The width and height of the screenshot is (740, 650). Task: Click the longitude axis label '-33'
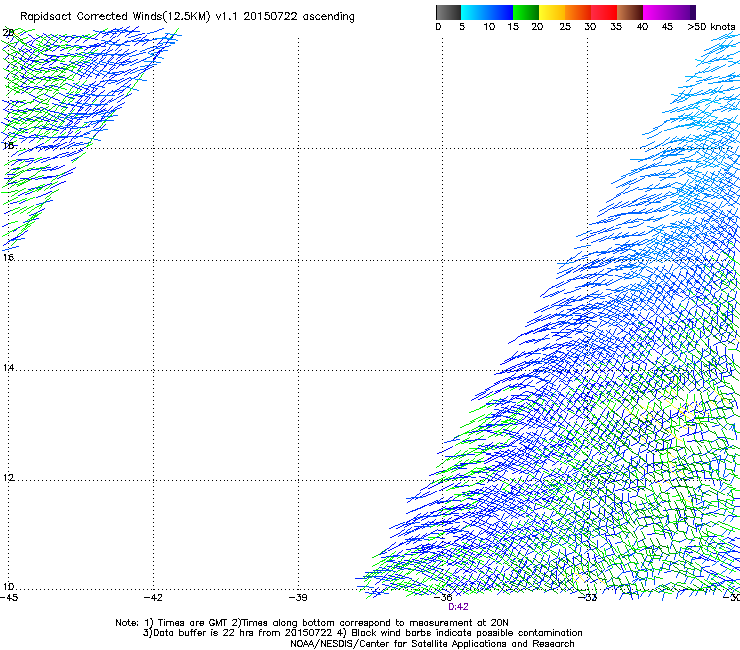[587, 598]
